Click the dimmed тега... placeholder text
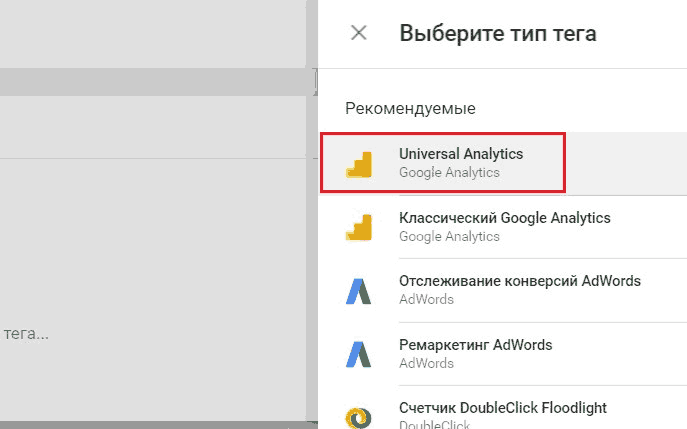 click(x=25, y=333)
